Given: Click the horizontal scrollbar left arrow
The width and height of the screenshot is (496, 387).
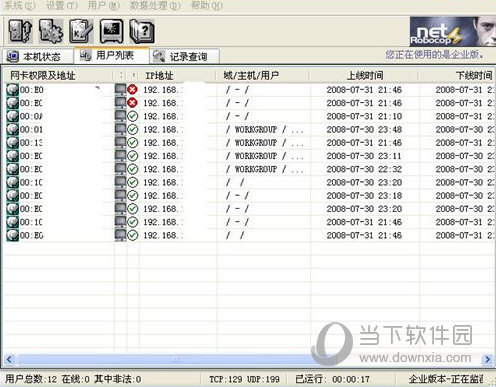Looking at the screenshot, I should (9, 359).
